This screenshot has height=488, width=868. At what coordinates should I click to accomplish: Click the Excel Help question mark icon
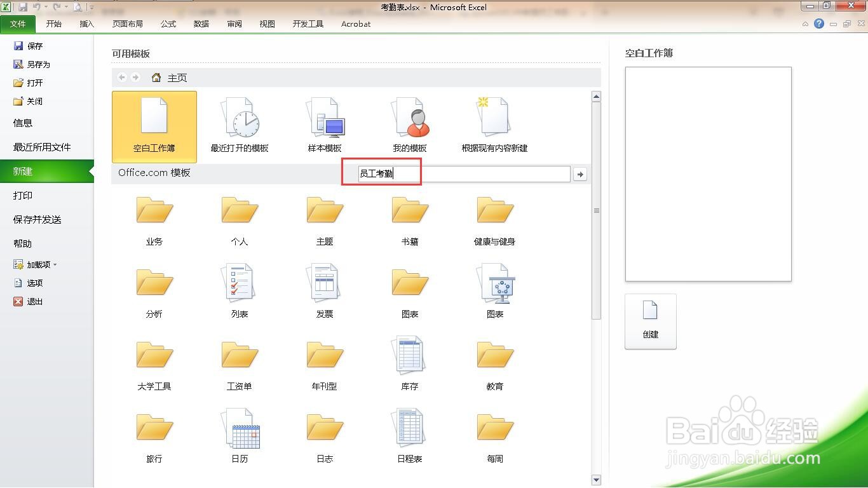click(819, 24)
